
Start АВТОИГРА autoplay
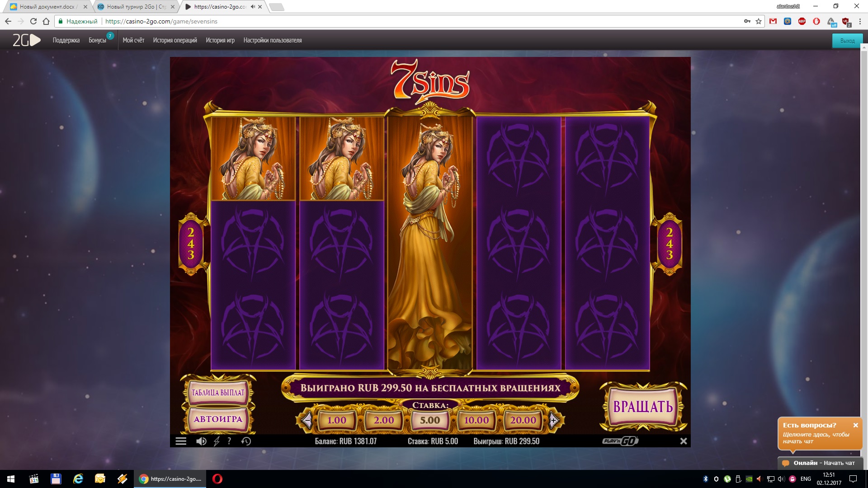[218, 419]
